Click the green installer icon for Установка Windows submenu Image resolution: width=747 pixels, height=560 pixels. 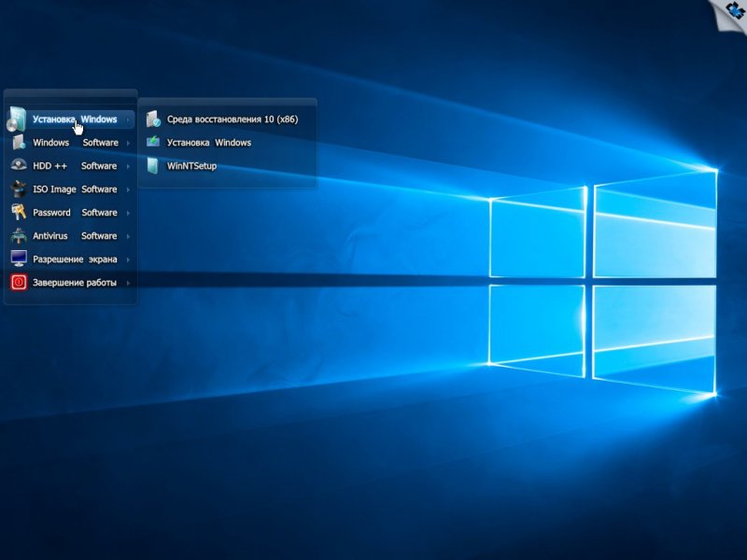click(x=153, y=142)
